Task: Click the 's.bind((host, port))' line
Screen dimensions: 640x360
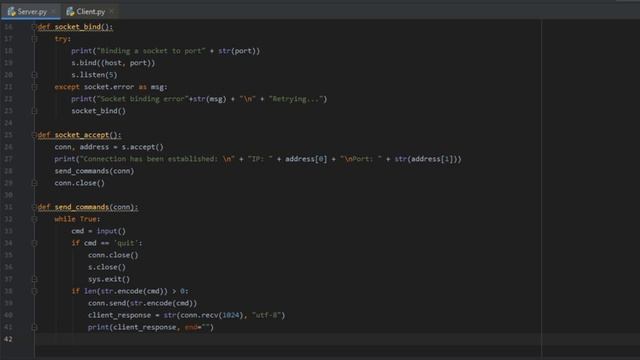Action: tap(113, 63)
